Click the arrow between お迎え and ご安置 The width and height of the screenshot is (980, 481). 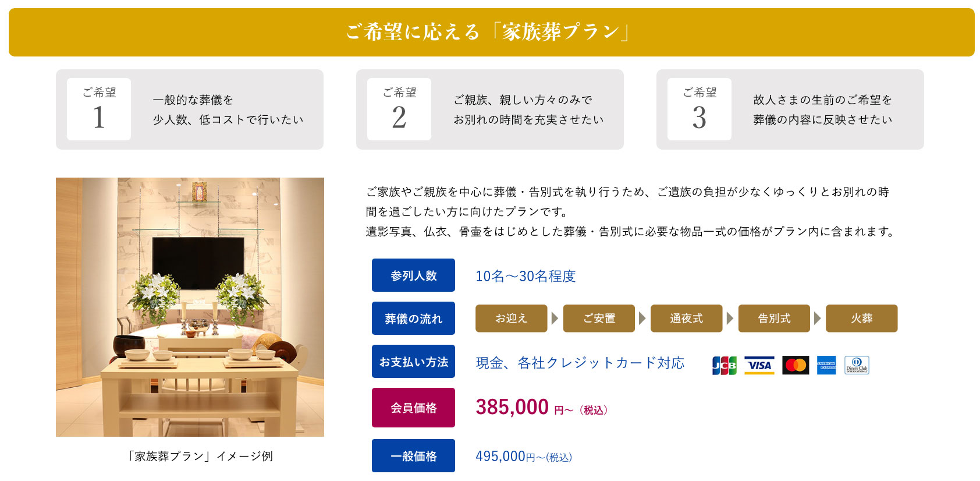coord(555,319)
